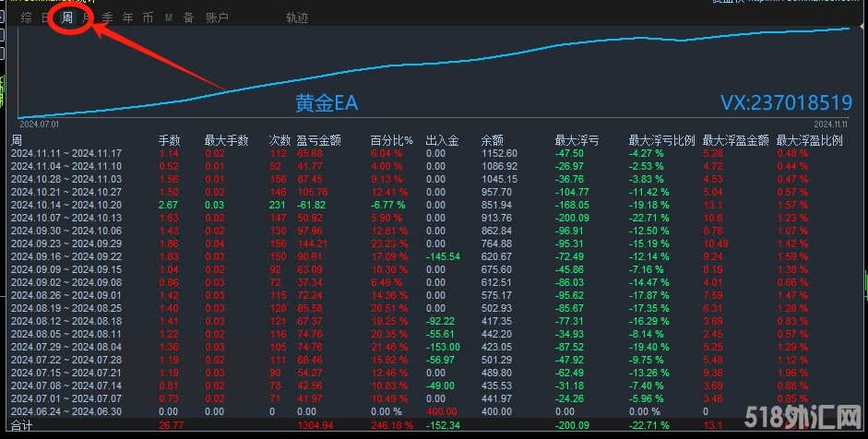Click the 合计 totals row label
868x439 pixels.
[x=22, y=426]
